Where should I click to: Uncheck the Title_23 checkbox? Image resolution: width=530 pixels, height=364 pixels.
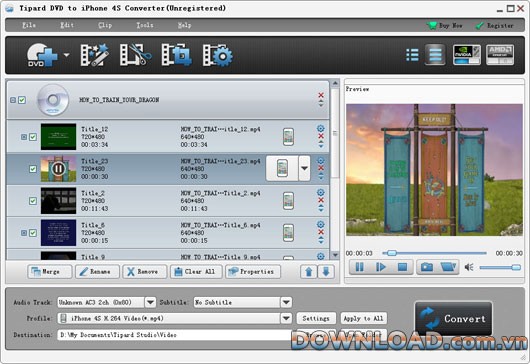[33, 169]
